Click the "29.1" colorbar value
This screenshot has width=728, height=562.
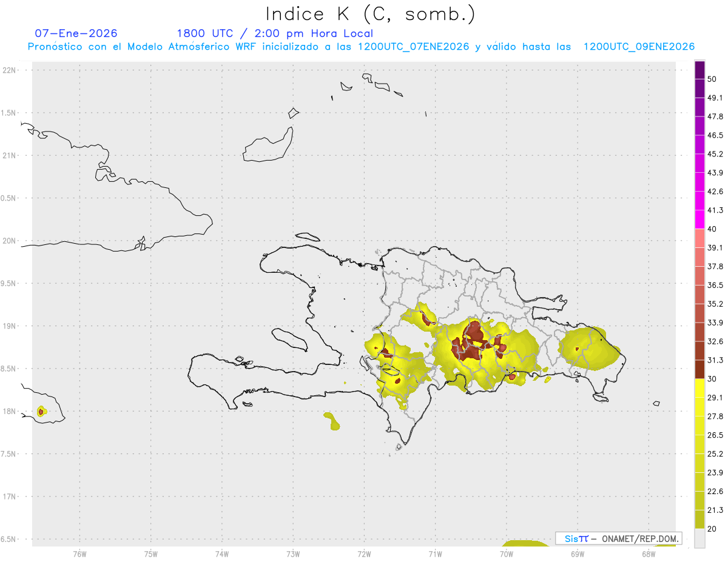click(715, 398)
